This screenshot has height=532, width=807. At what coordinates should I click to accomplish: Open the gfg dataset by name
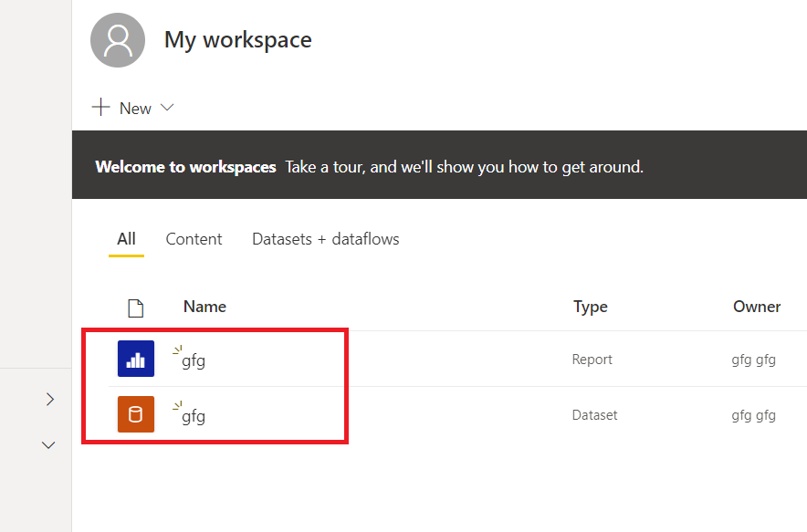click(194, 416)
